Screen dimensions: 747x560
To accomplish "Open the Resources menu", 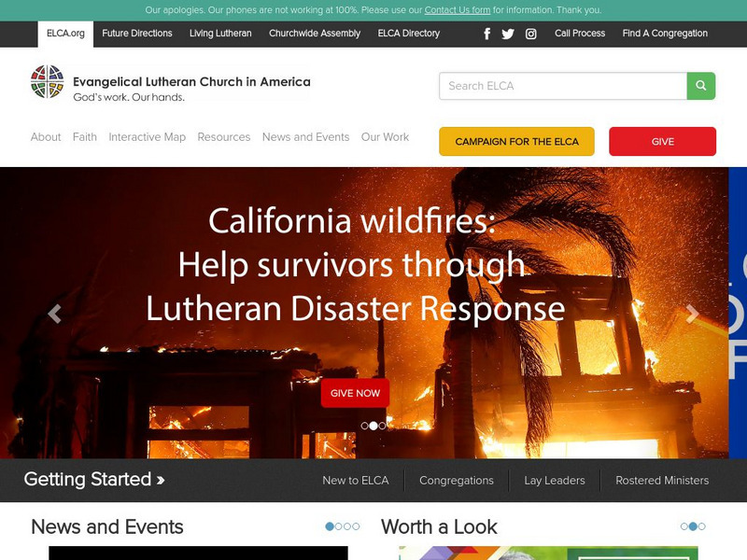I will tap(224, 137).
